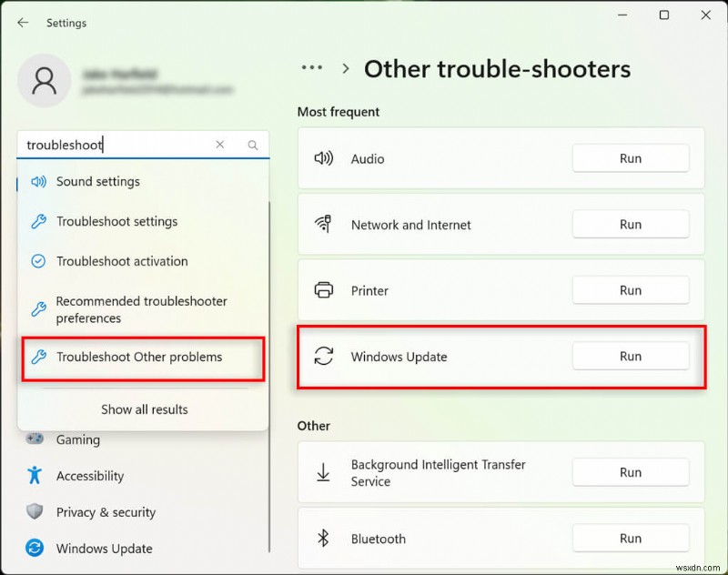
Task: Run the Network and Internet troubleshooter
Action: [x=631, y=224]
